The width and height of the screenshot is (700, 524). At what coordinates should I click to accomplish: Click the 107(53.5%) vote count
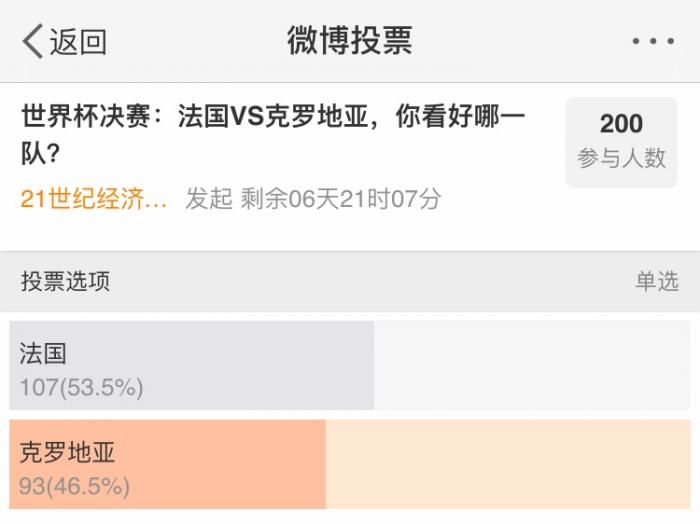[x=81, y=387]
